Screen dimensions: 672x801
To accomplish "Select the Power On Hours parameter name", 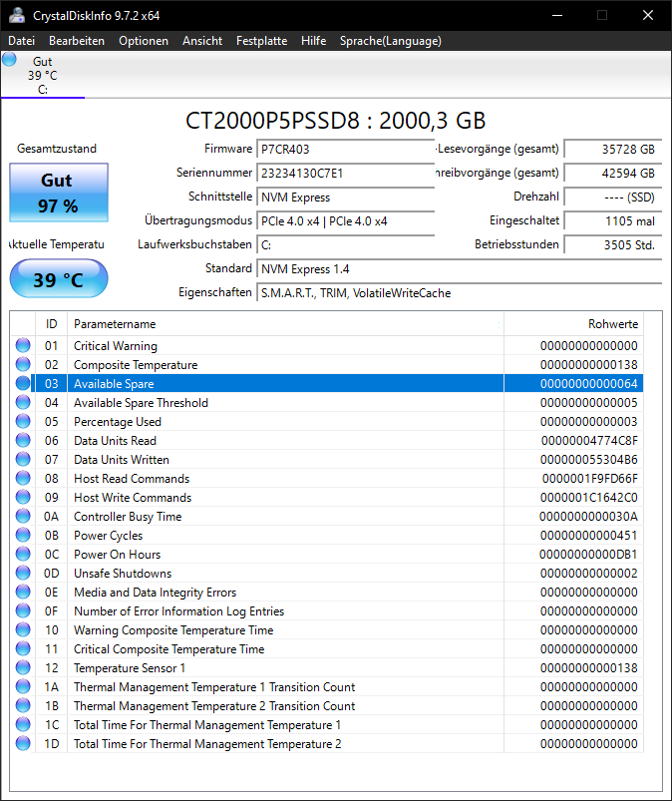I will (117, 555).
